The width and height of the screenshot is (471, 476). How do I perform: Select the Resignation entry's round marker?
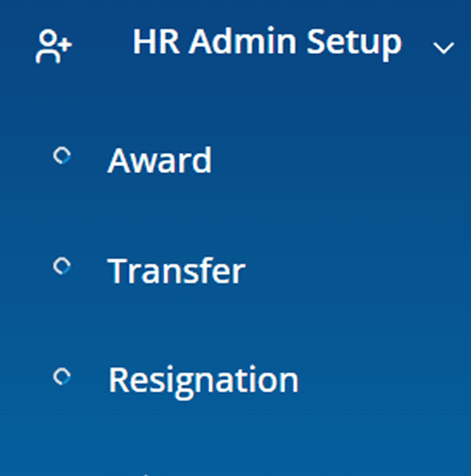pyautogui.click(x=63, y=377)
